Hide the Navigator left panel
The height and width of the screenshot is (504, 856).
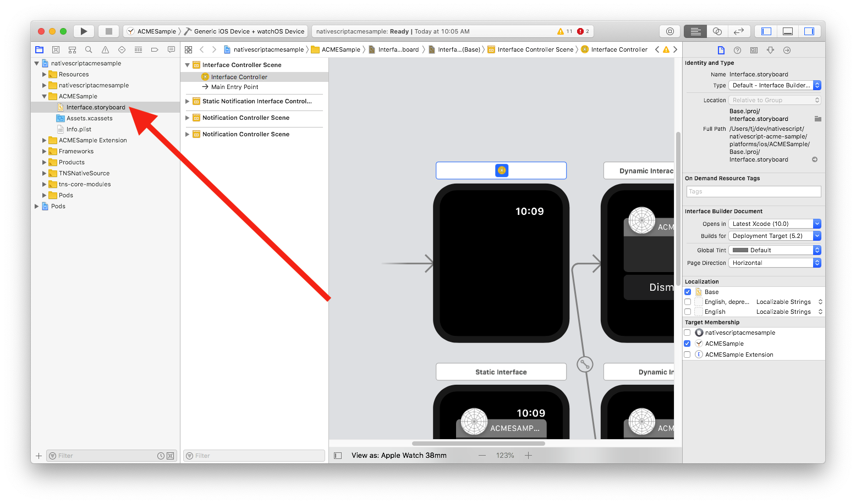766,31
